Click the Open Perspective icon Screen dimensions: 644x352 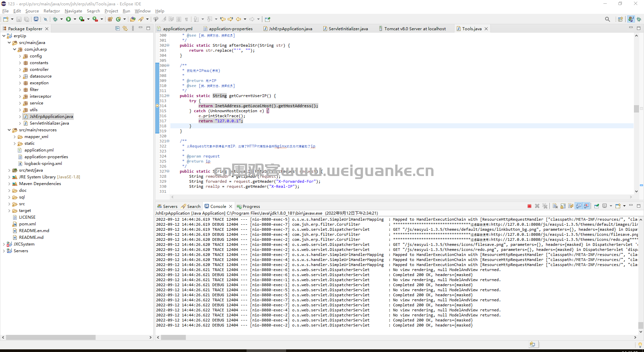coord(621,19)
